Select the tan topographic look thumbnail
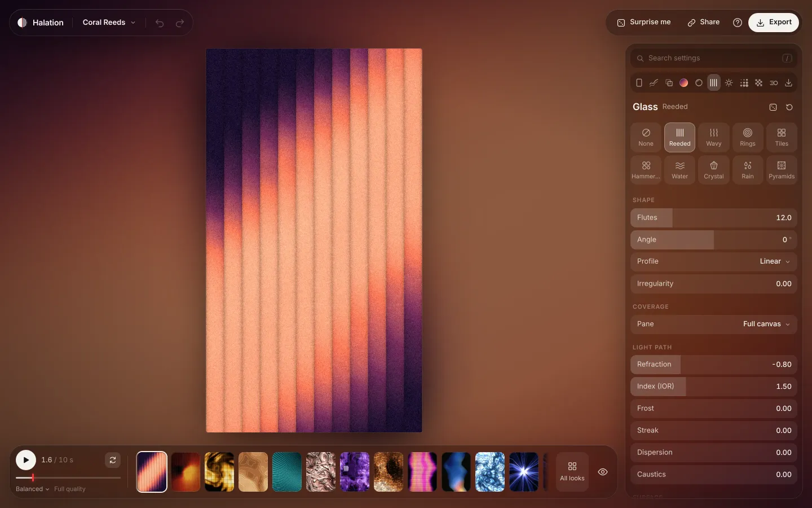 click(253, 472)
